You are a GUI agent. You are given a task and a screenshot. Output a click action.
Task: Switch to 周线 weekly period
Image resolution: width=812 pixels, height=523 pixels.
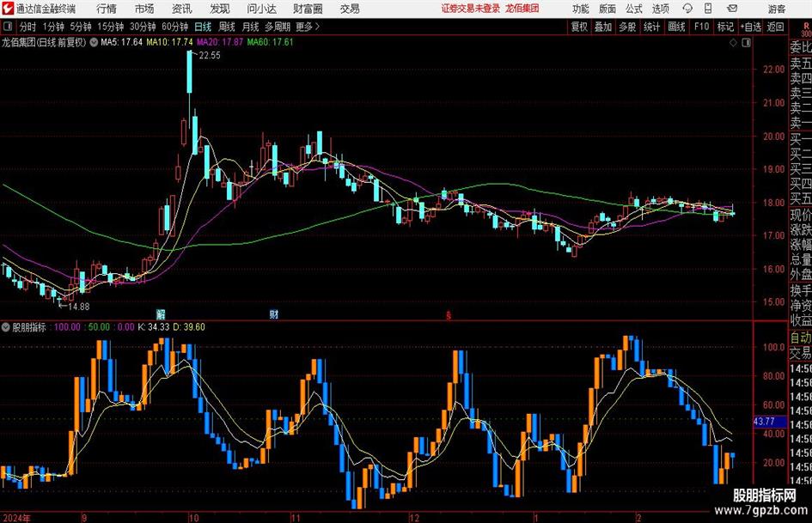[x=227, y=27]
